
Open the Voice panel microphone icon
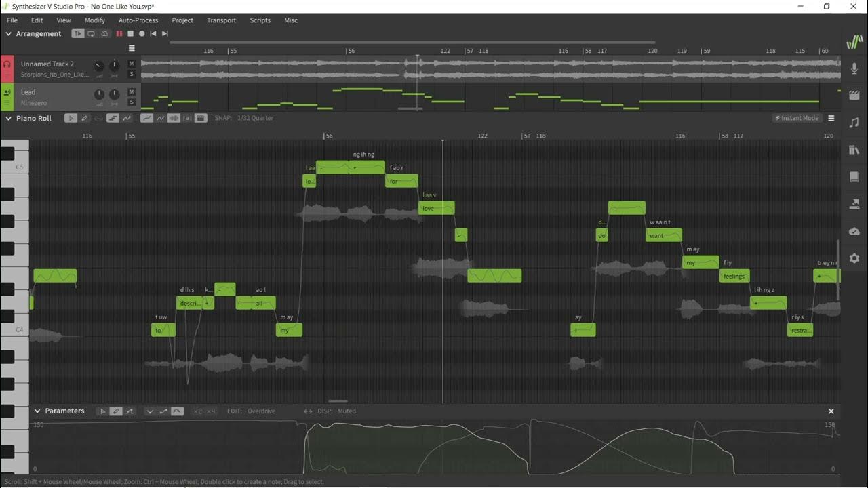[854, 68]
